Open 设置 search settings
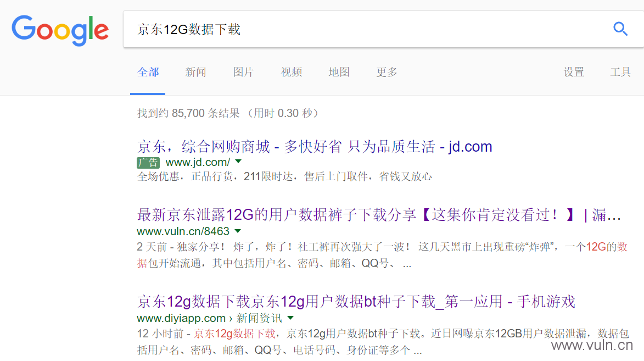This screenshot has height=361, width=644. coord(574,73)
